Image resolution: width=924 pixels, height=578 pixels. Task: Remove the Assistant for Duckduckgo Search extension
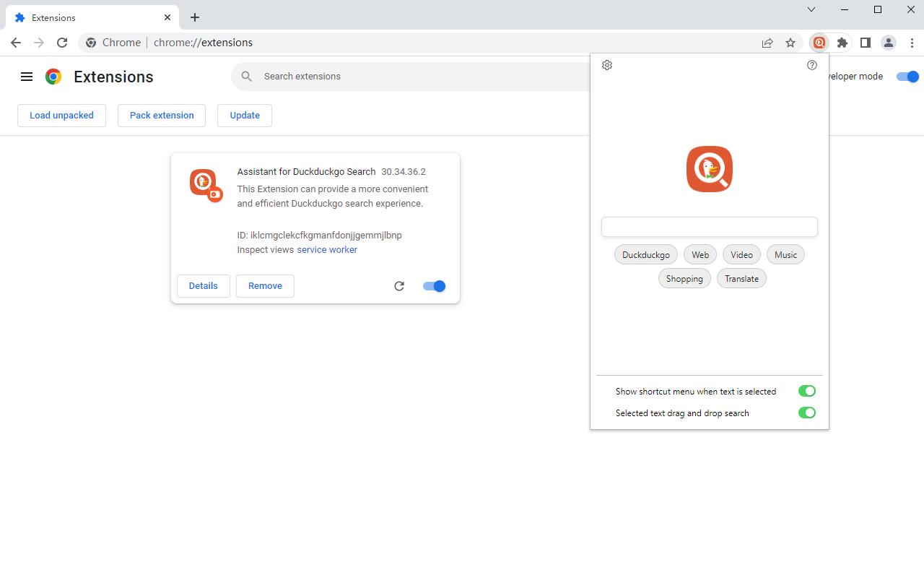[265, 286]
